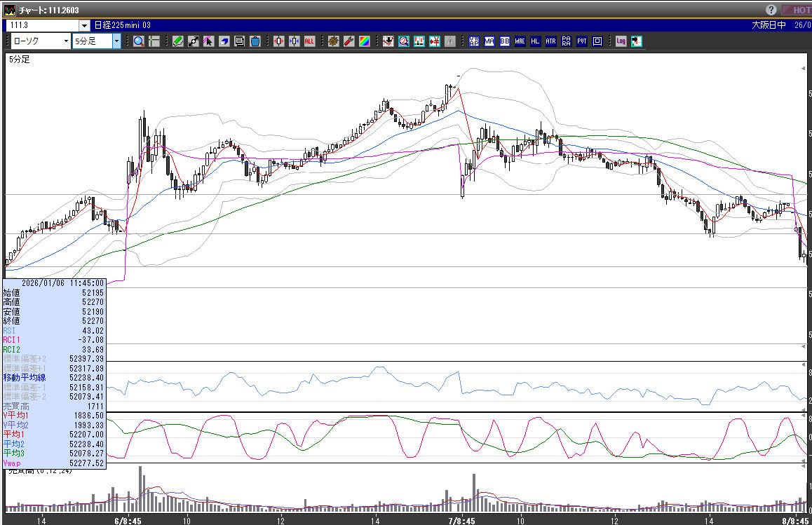Select the pencil drawing tool
Viewport: 812px width, 525px height.
click(178, 41)
